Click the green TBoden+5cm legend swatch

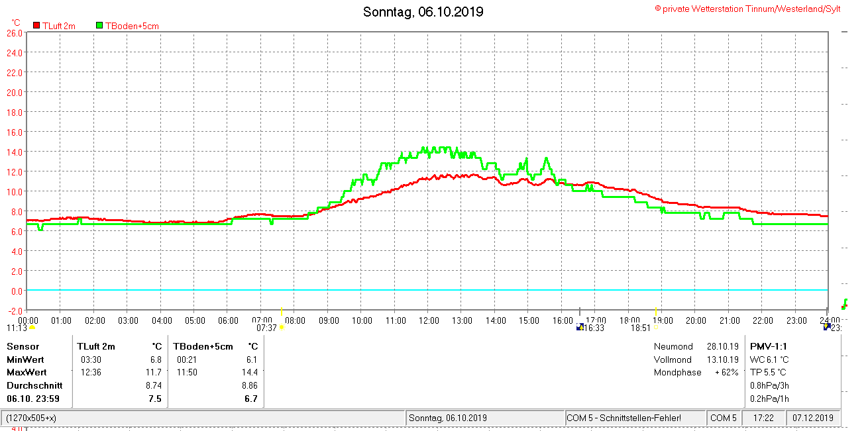99,26
